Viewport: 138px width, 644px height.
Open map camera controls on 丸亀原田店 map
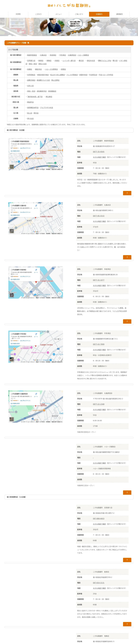60,418
